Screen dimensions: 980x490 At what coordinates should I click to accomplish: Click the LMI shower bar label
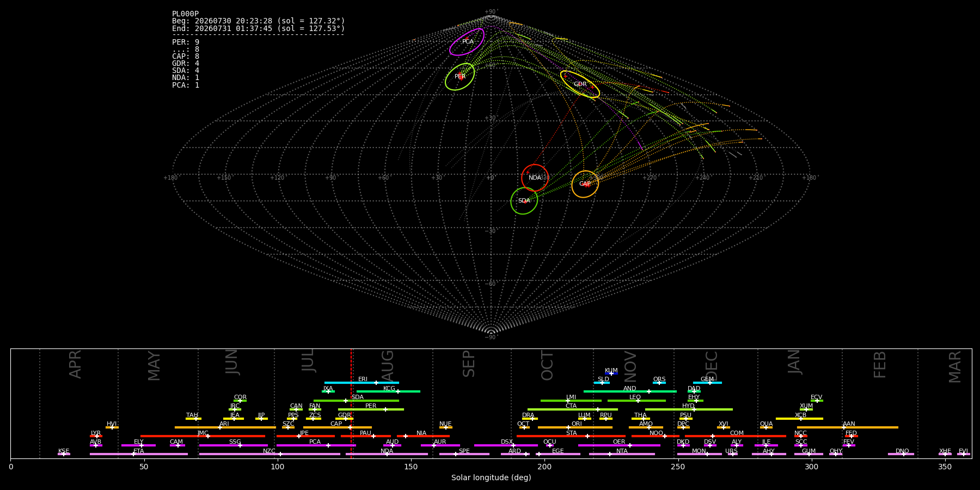click(x=571, y=397)
